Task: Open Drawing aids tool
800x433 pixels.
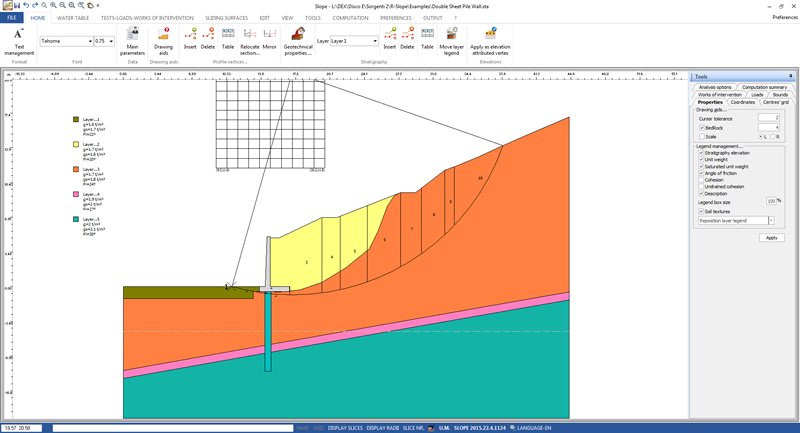Action: point(163,41)
